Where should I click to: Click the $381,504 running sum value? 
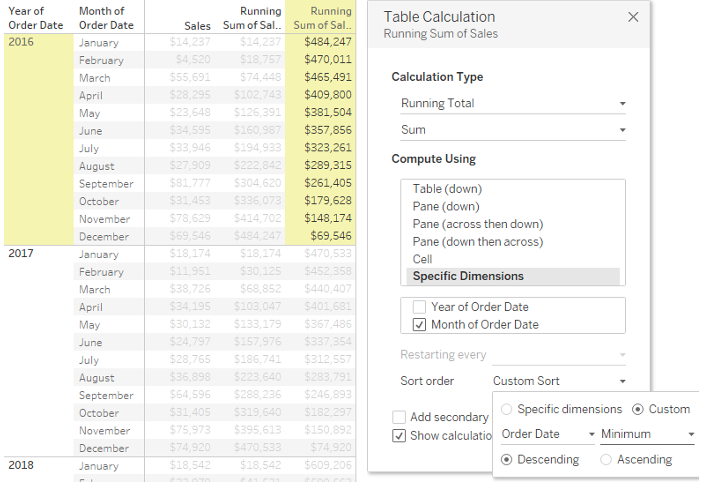[x=328, y=112]
